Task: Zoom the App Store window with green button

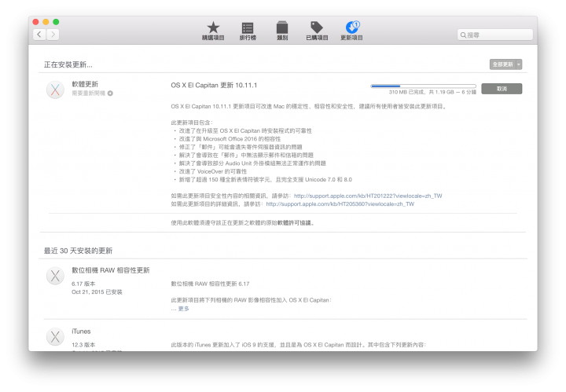Action: [x=56, y=22]
